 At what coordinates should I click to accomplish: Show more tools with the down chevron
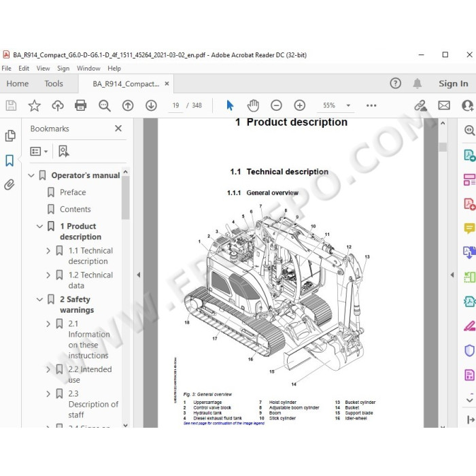(x=469, y=400)
